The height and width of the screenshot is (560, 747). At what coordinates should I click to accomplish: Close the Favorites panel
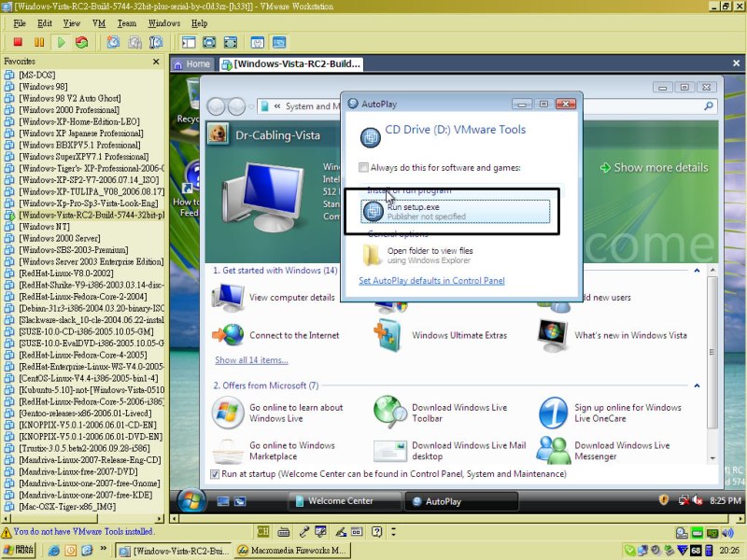[x=156, y=62]
